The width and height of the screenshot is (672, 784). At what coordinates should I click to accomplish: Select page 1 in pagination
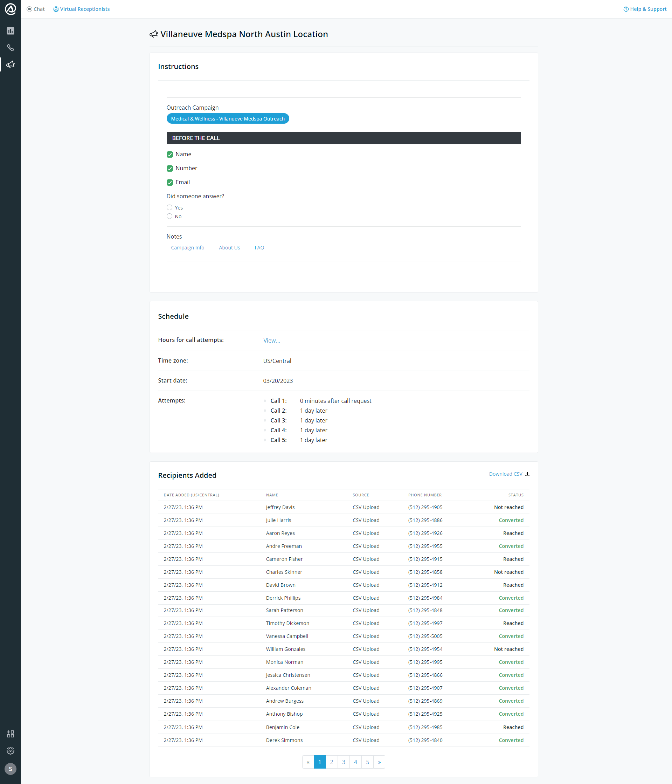320,762
